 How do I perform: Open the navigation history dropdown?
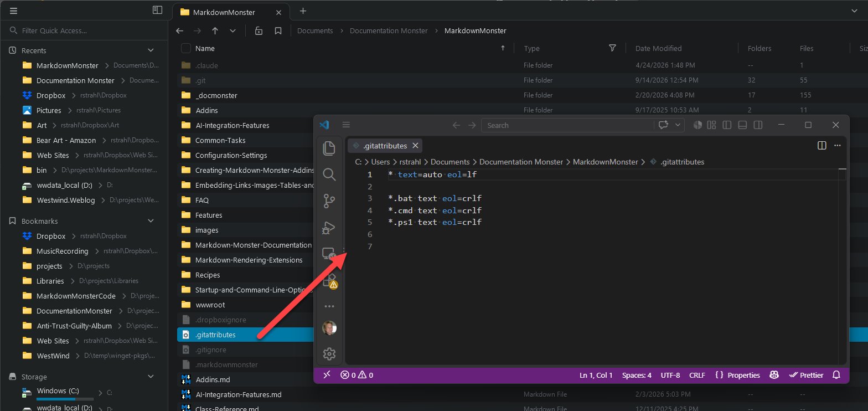[232, 31]
